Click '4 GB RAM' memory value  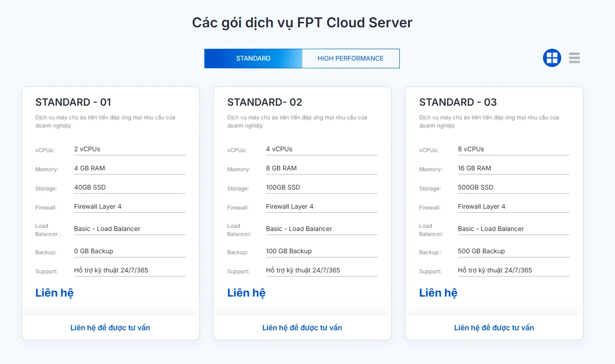tap(90, 168)
